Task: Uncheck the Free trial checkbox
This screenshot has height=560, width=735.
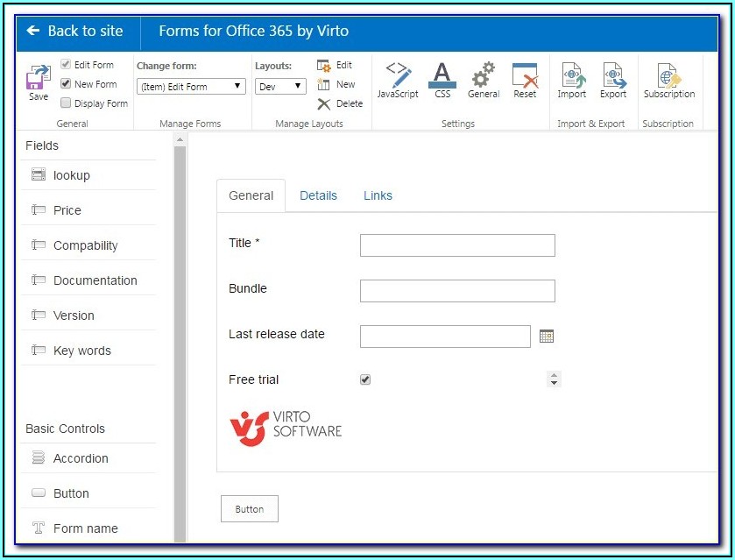Action: (365, 379)
